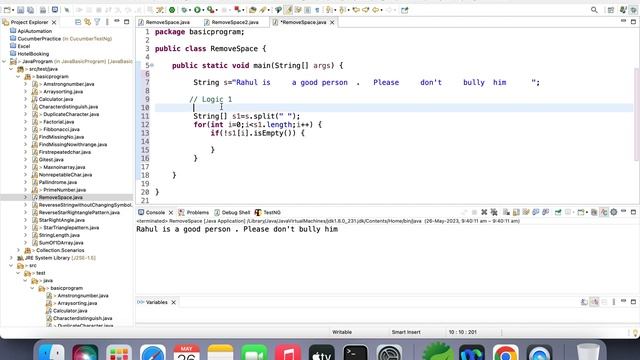Click the Search magnifier icon in toolbar
640x360 pixels.
pos(594,10)
